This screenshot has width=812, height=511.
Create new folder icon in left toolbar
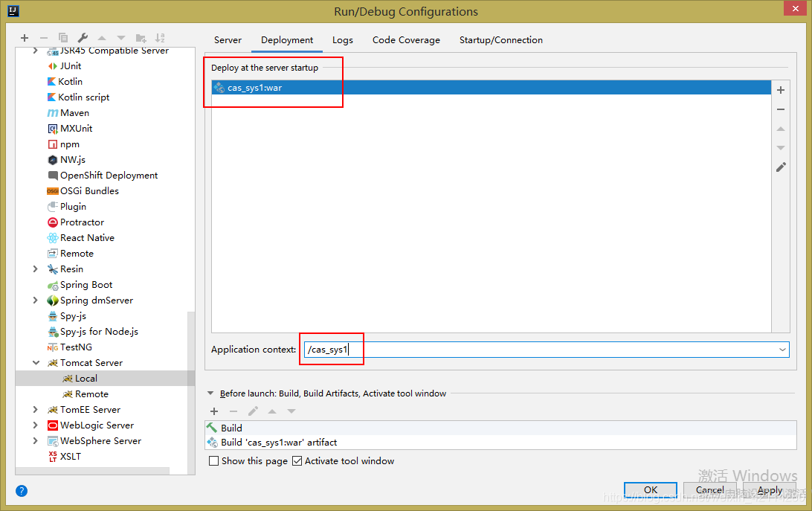click(141, 38)
